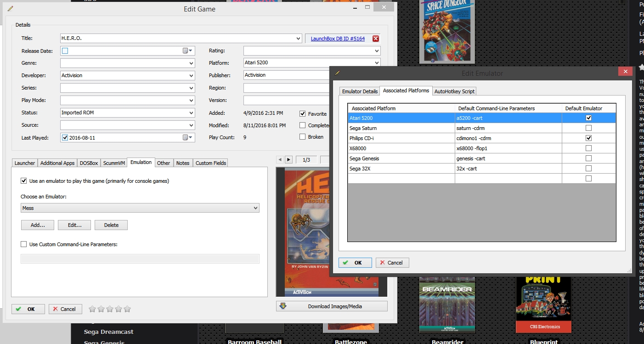Image resolution: width=644 pixels, height=344 pixels.
Task: Uncheck Default Emulator for Atari 5200
Action: coord(588,118)
